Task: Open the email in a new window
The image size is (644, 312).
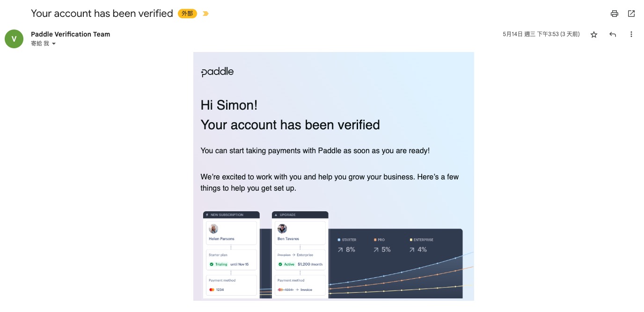Action: [x=631, y=14]
